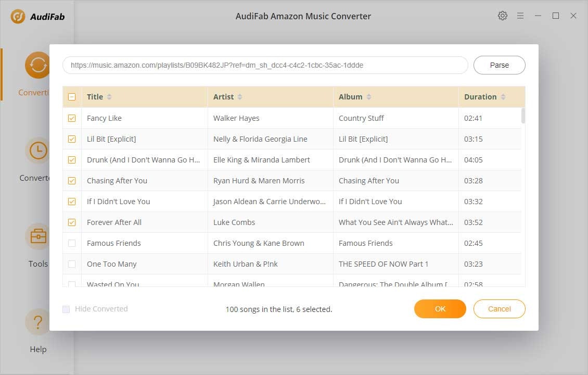This screenshot has height=375, width=588.
Task: Enable the Hide Converted checkbox
Action: pos(66,309)
